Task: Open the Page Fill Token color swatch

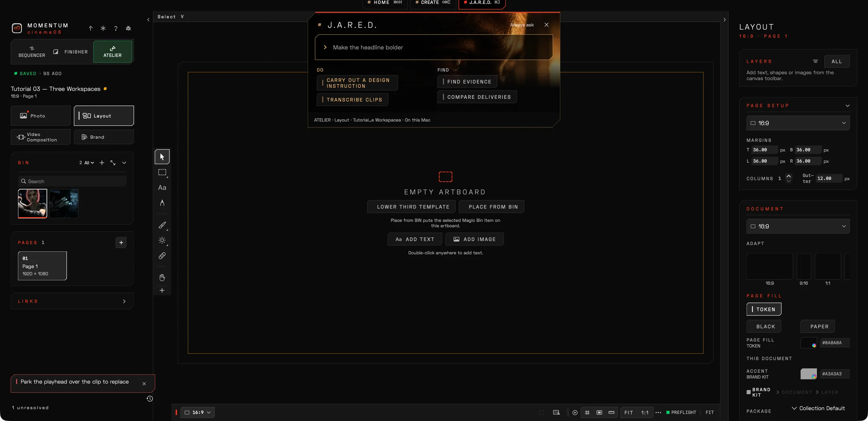Action: click(x=808, y=343)
